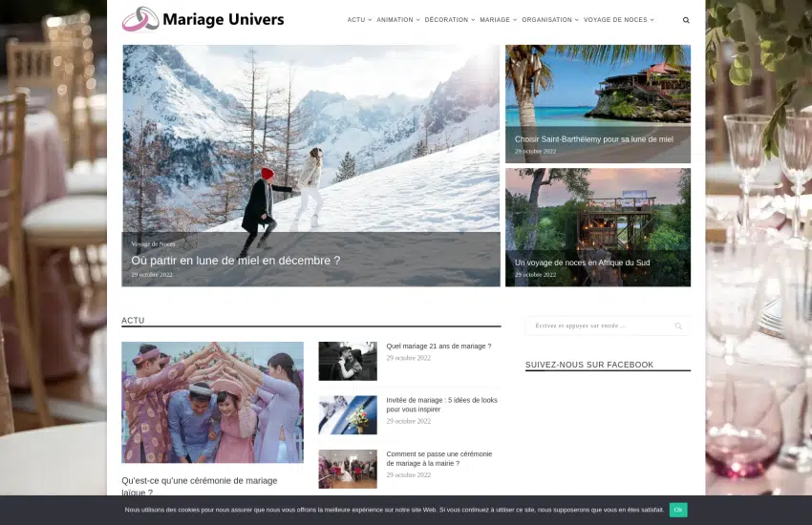
Task: Click the sidebar search input field
Action: pyautogui.click(x=597, y=326)
